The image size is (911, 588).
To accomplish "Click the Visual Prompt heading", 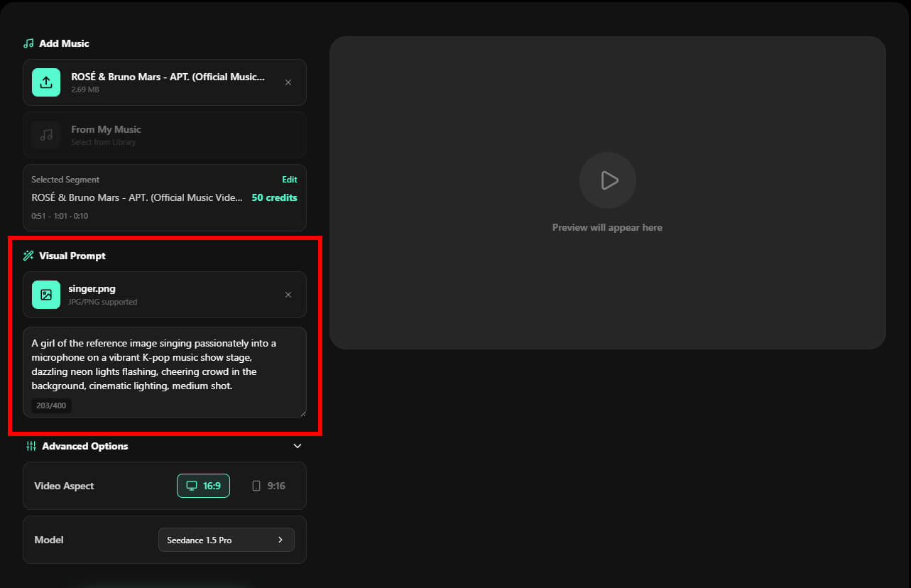I will coord(72,256).
